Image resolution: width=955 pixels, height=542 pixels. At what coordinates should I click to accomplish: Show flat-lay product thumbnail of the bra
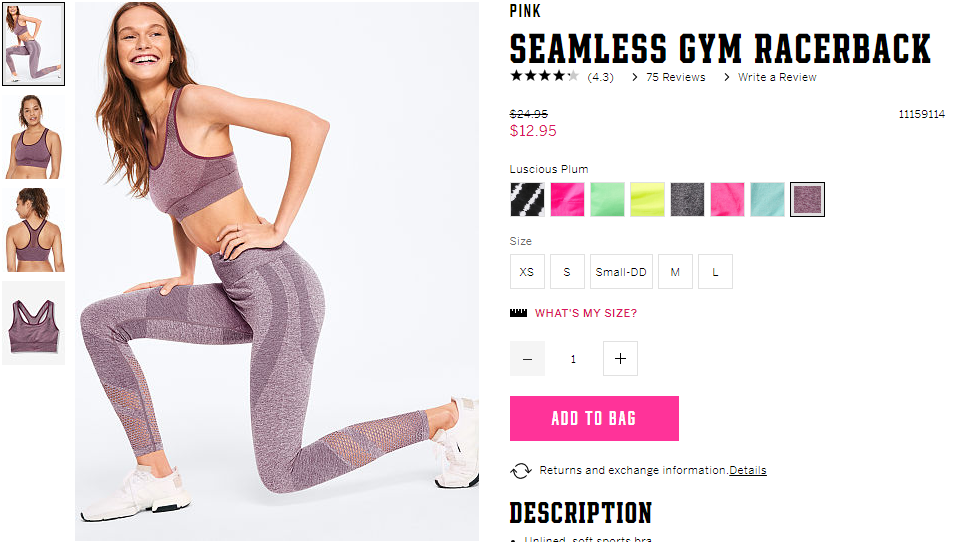click(33, 323)
